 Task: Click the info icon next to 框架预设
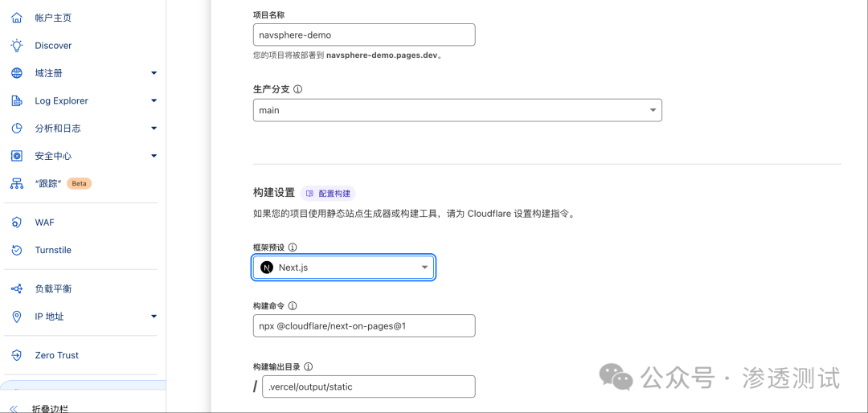(x=293, y=247)
